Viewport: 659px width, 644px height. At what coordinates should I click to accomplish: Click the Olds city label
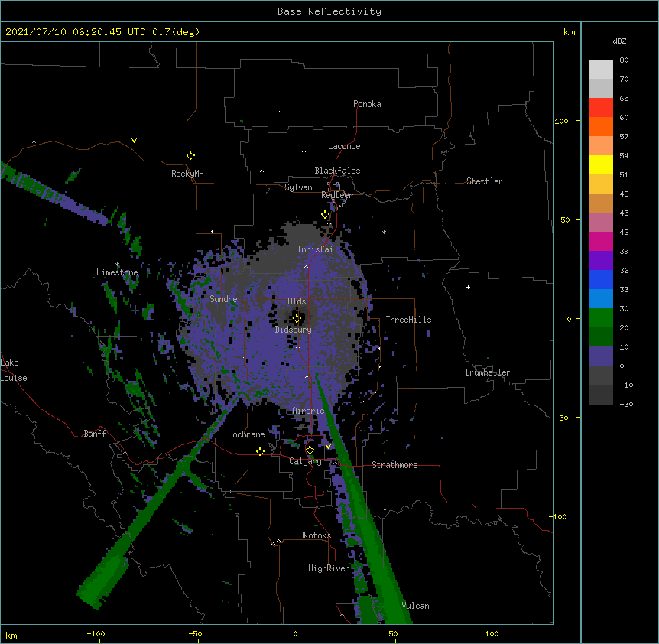click(x=297, y=301)
